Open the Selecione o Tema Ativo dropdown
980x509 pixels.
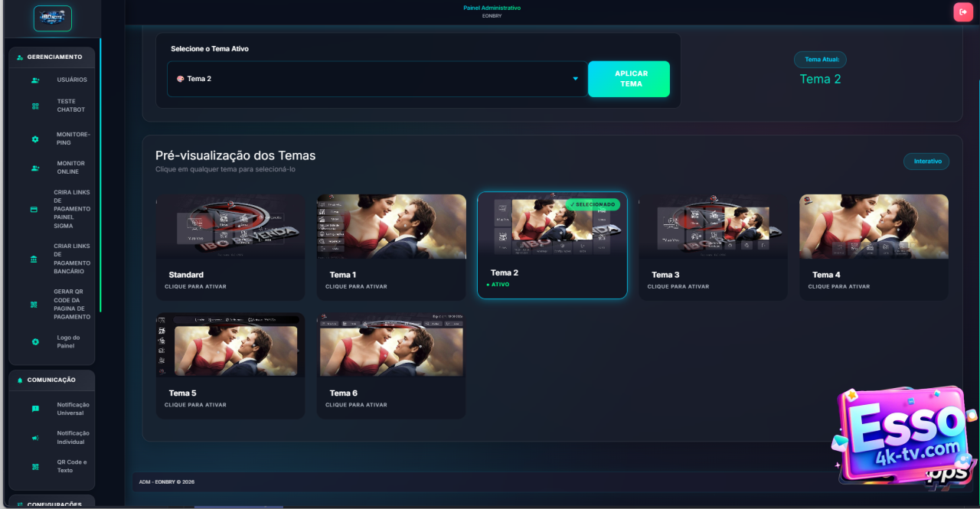pos(377,79)
